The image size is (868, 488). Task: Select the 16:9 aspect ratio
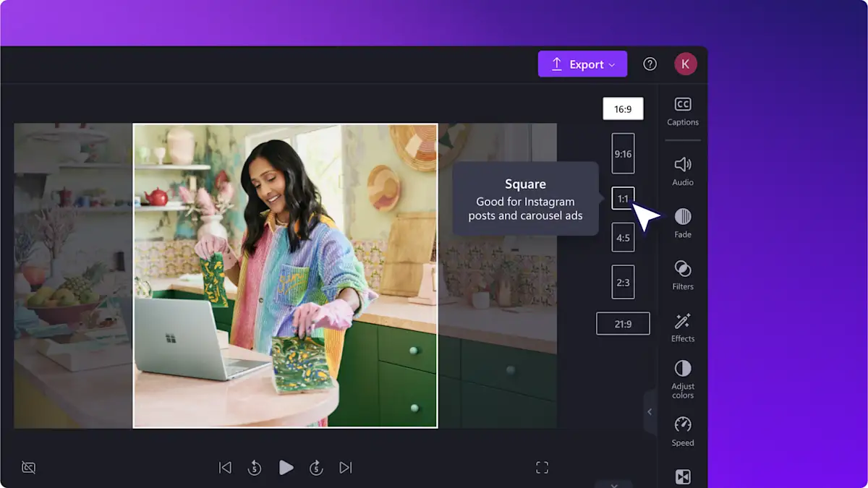623,108
